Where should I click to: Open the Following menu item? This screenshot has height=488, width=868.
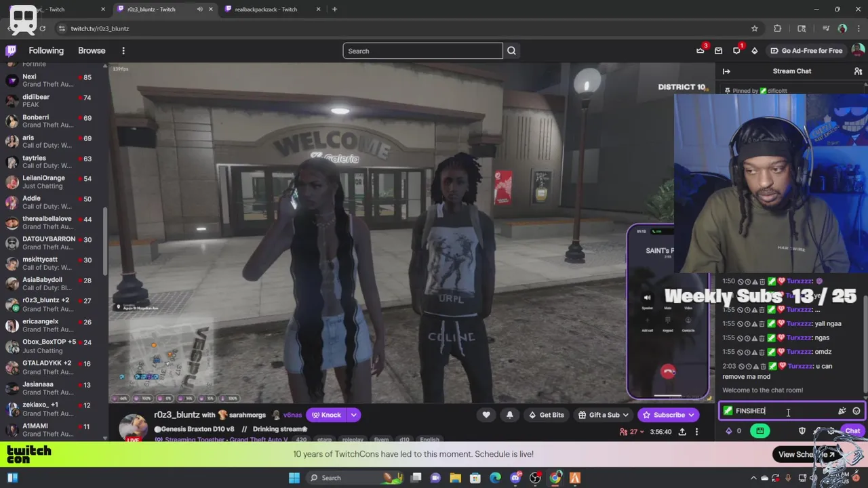pos(46,51)
